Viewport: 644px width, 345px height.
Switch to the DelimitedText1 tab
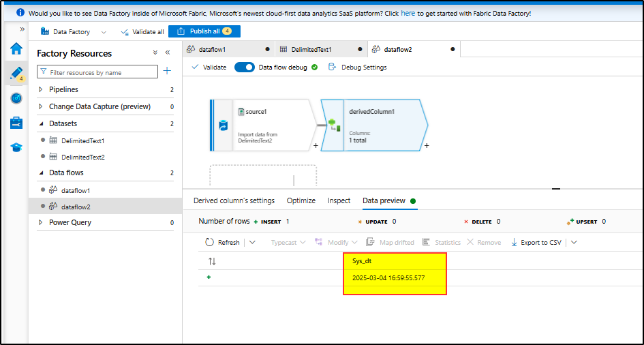pos(321,49)
